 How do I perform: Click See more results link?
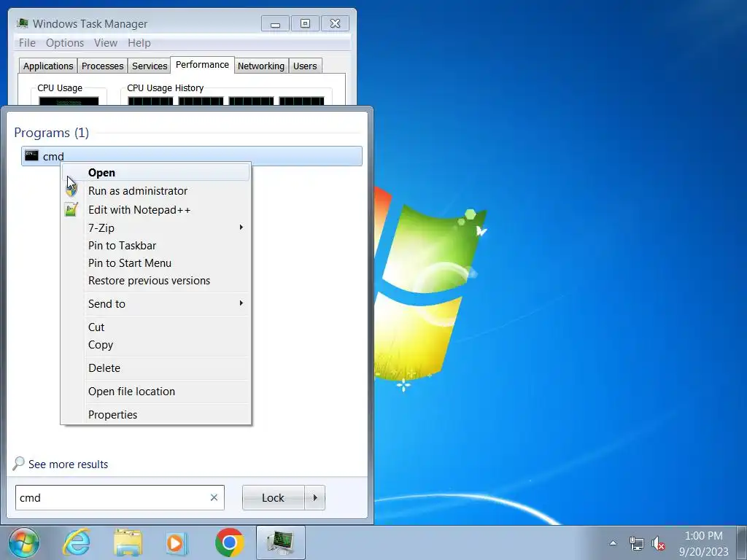pyautogui.click(x=68, y=464)
